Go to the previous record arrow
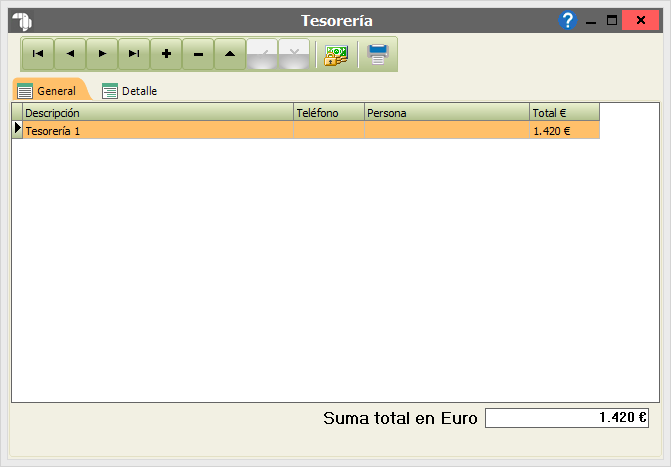This screenshot has height=467, width=671. [70, 54]
